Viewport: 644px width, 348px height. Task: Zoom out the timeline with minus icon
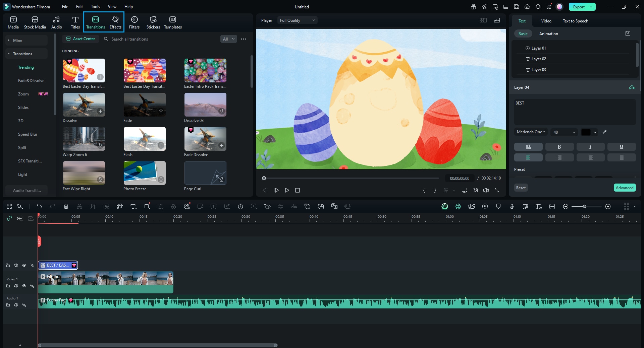pyautogui.click(x=566, y=206)
